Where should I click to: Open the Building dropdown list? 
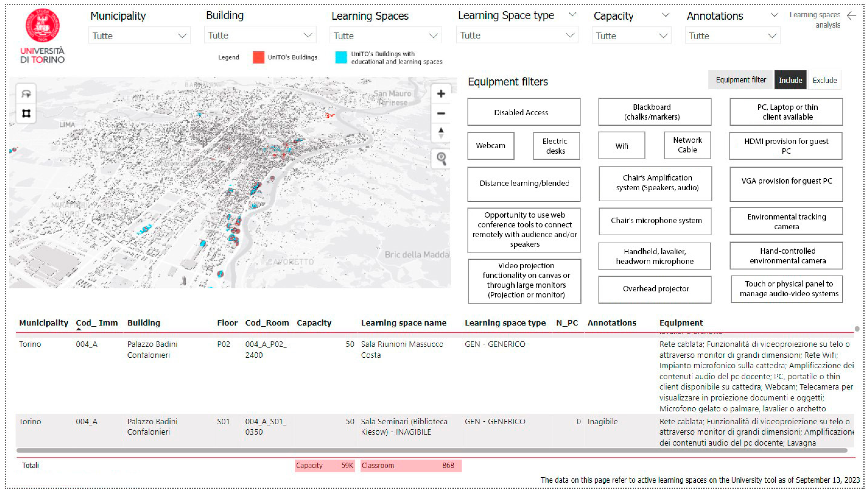coord(260,35)
